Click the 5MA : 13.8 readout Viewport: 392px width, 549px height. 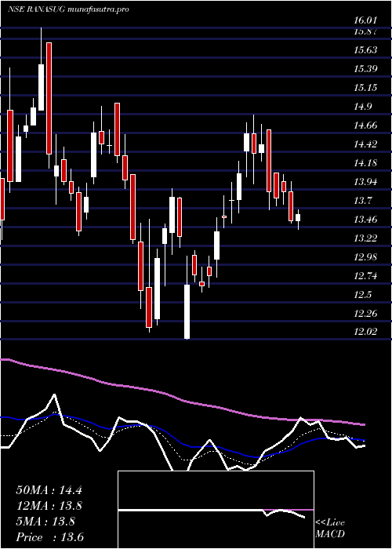point(45,522)
